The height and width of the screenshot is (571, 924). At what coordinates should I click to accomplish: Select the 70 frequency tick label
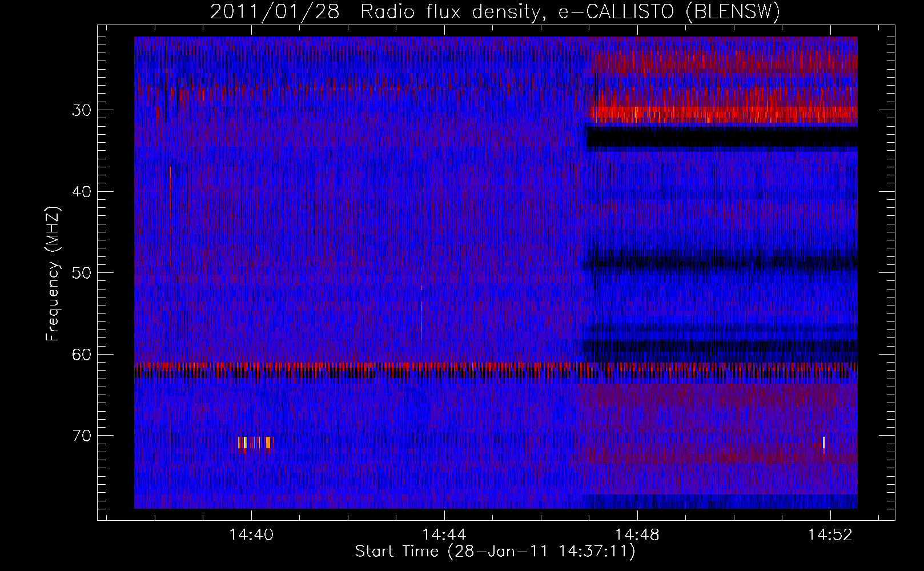click(x=82, y=436)
